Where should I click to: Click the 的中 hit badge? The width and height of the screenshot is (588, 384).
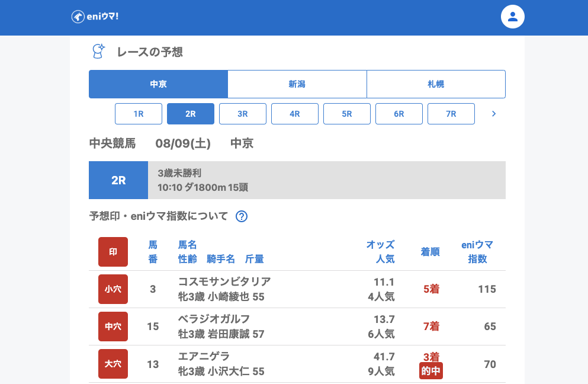click(x=431, y=371)
